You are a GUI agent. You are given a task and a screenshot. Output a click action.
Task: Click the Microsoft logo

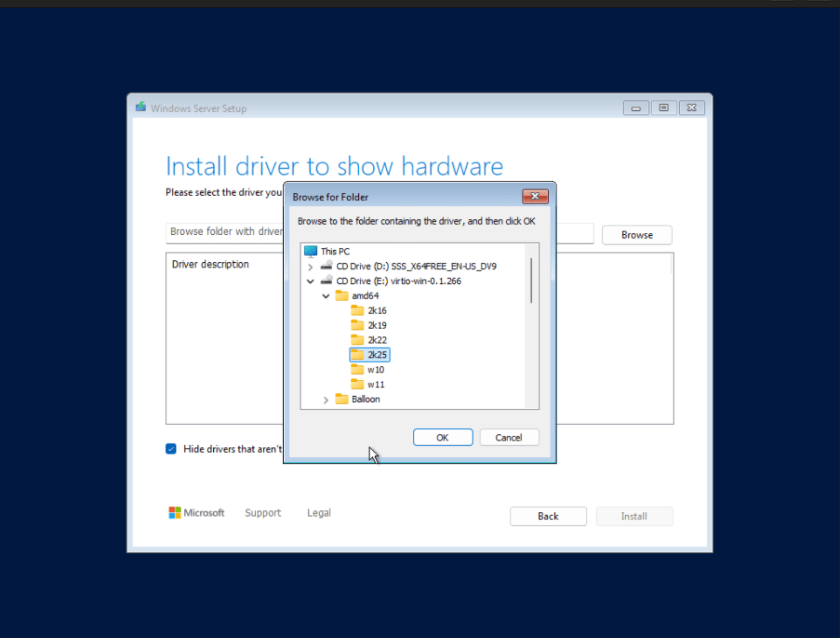[175, 512]
